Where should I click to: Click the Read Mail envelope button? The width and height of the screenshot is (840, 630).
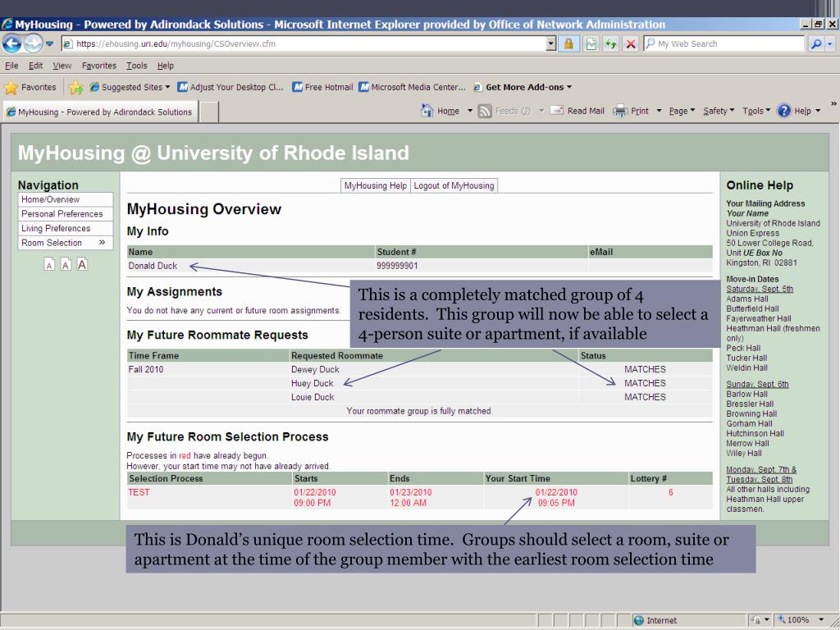[577, 111]
